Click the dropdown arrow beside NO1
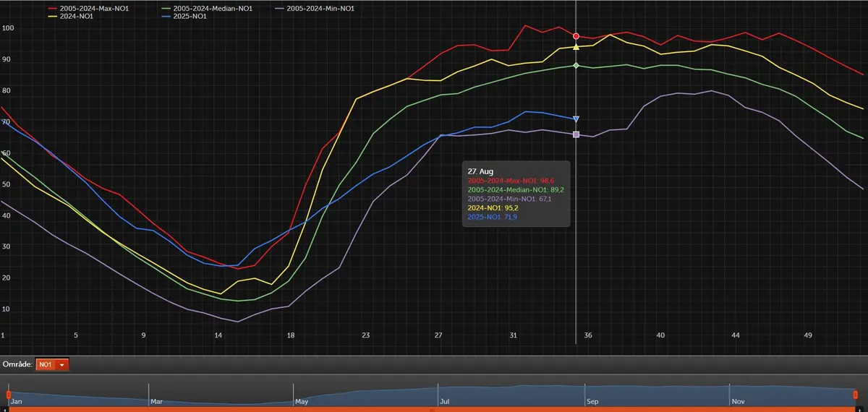This screenshot has height=412, width=868. pos(63,365)
